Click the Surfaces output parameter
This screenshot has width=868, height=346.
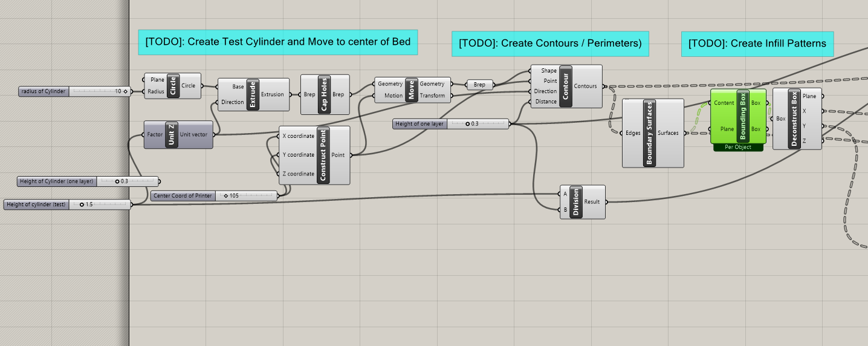668,133
